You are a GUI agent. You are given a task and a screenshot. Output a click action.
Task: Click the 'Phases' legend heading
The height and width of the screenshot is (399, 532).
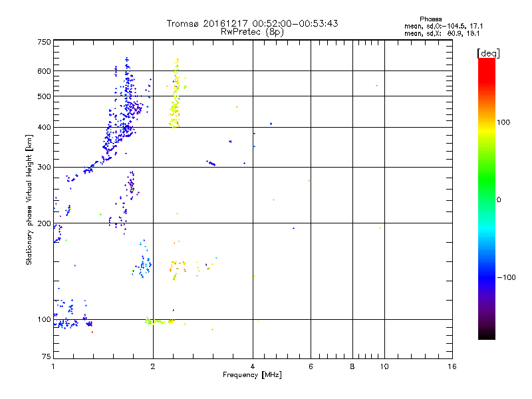(x=430, y=19)
